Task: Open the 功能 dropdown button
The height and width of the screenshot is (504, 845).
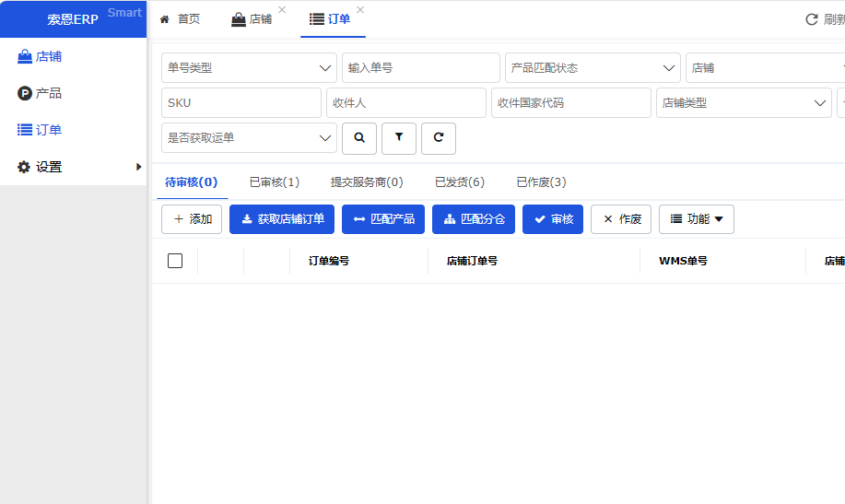Action: point(697,219)
